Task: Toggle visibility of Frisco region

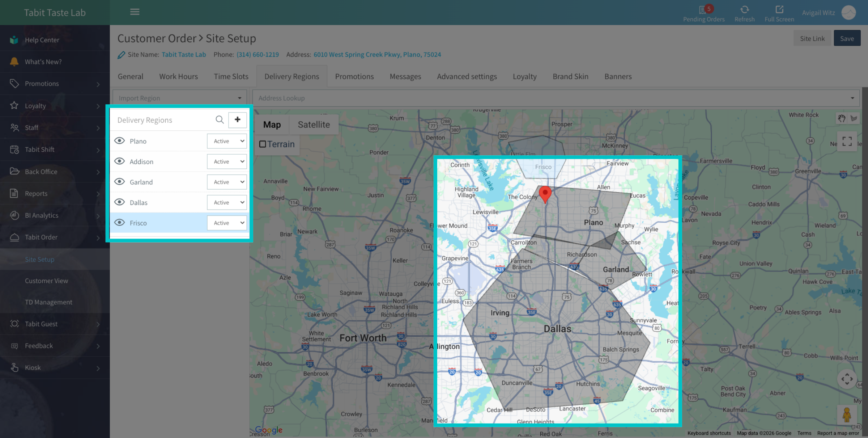Action: [119, 222]
